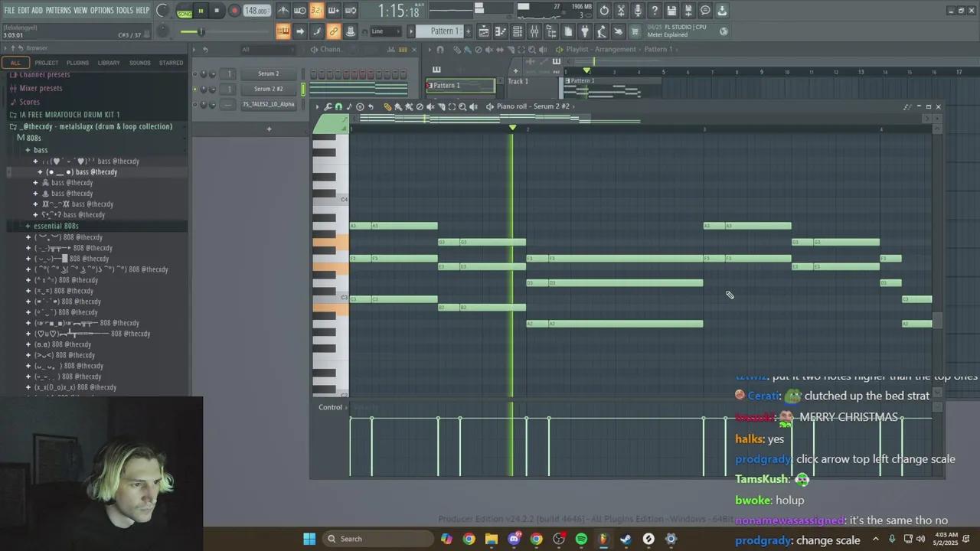Toggle the countdown before recording icon
Viewport: 980px width, 551px height.
coord(317,11)
